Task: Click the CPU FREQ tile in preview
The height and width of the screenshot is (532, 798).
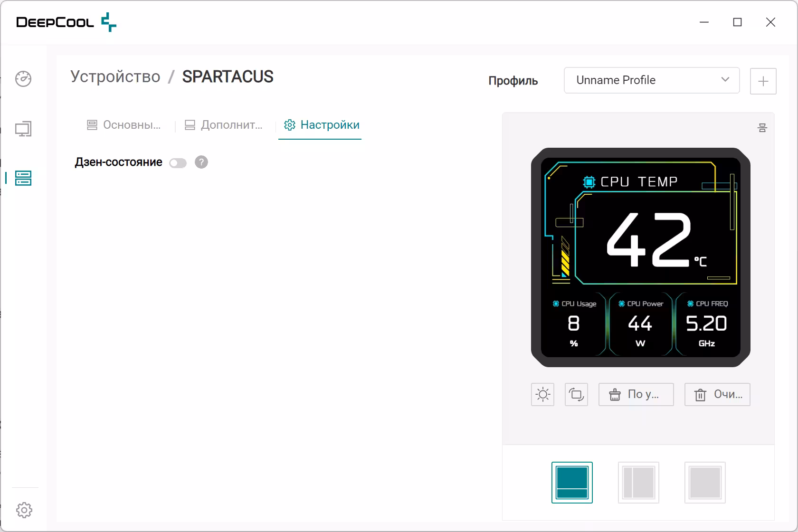Action: click(x=707, y=324)
